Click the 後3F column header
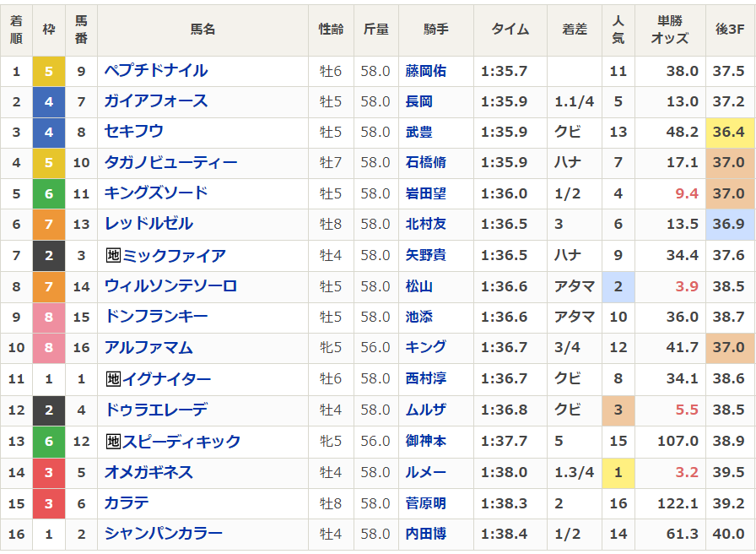Screen dimensions: 756x554 click(x=730, y=30)
